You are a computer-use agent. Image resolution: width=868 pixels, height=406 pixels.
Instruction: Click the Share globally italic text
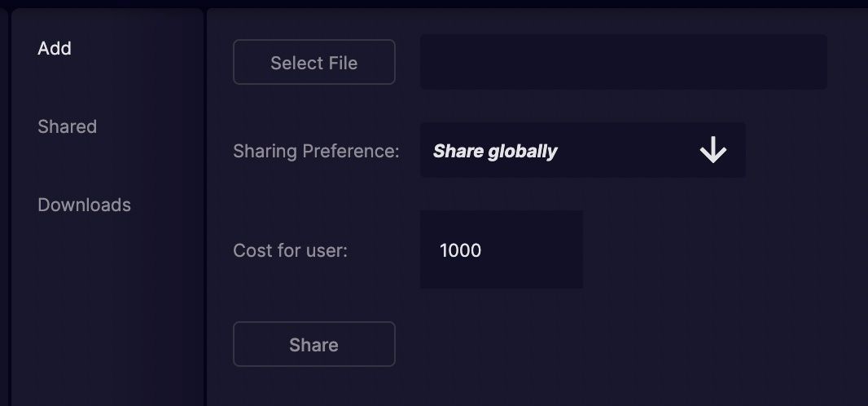[x=495, y=151]
